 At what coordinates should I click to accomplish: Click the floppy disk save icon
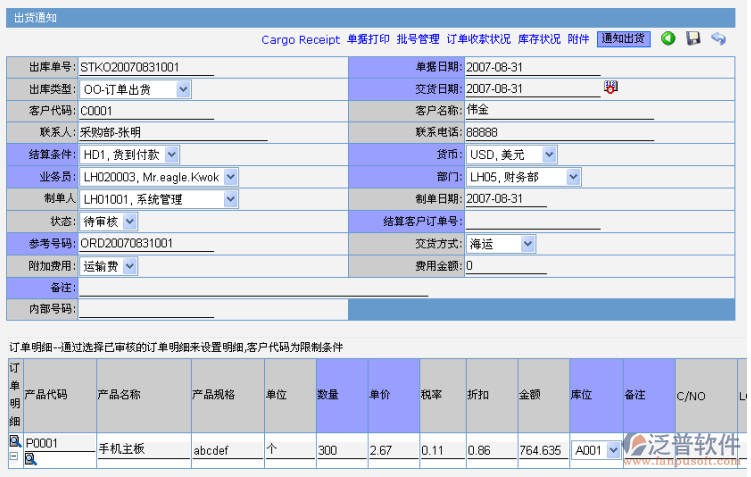[693, 39]
